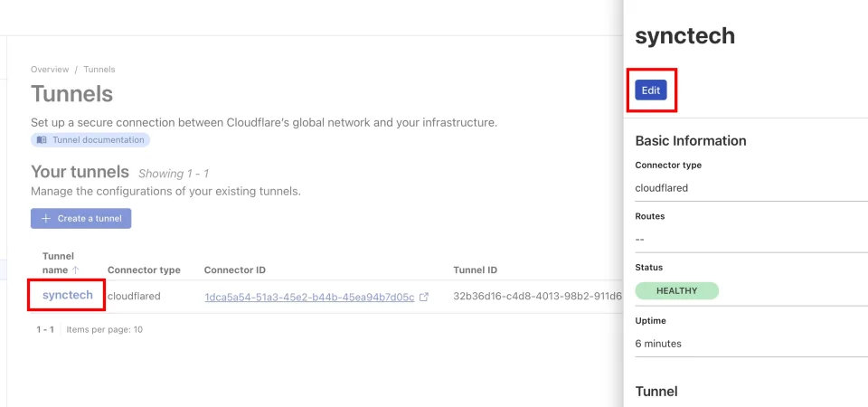868x407 pixels.
Task: Click the Your tunnels heading
Action: pos(80,172)
